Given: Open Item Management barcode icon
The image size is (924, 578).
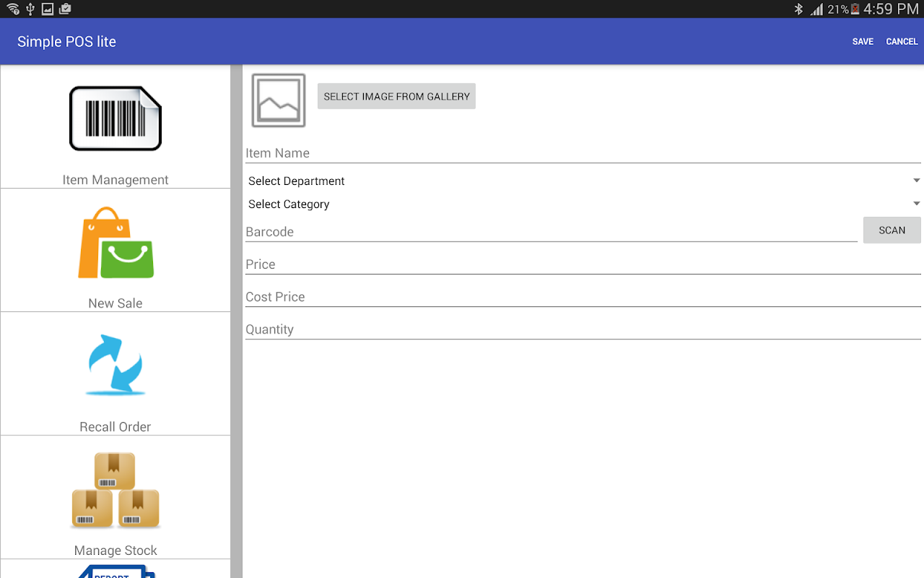Looking at the screenshot, I should coord(115,118).
